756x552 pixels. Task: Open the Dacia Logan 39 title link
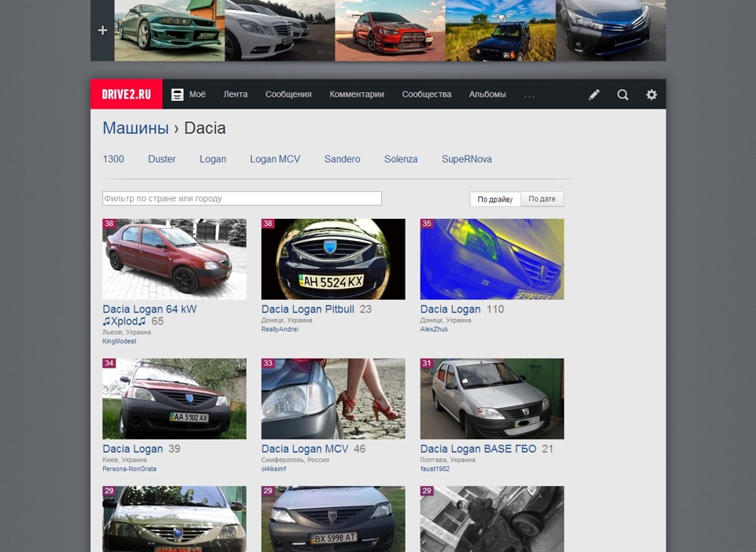coord(132,449)
